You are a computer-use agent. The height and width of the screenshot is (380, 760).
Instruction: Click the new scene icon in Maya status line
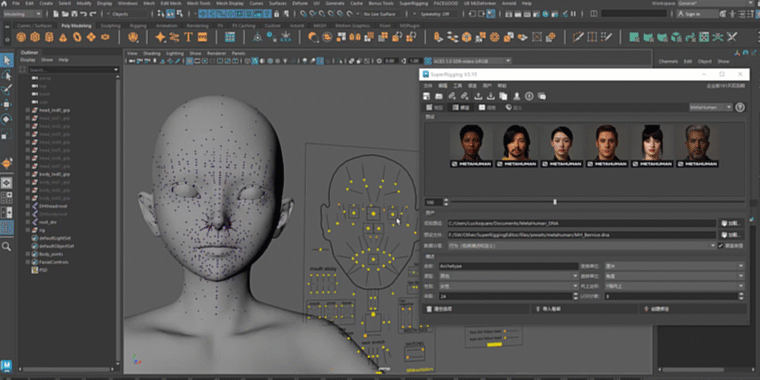coord(55,14)
